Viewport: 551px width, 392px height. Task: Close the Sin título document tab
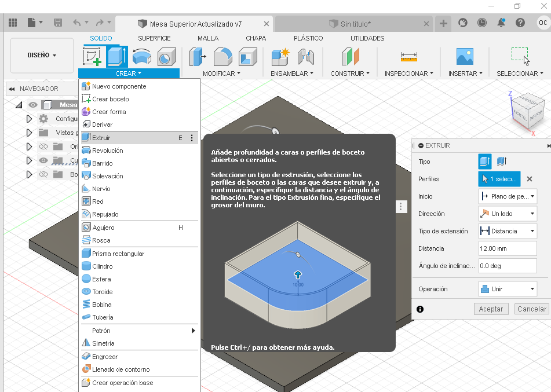(x=426, y=24)
